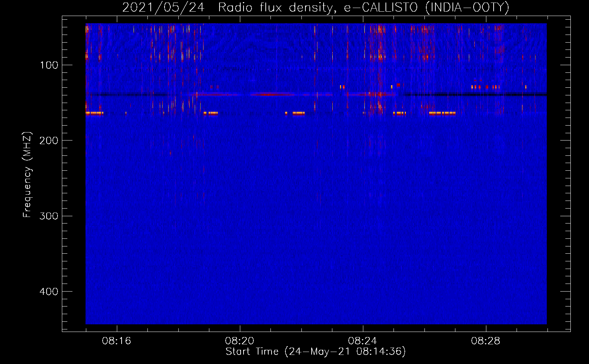This screenshot has width=589, height=364.
Task: Click the 'Frequency (MHZ)' y-axis label
Action: [27, 174]
